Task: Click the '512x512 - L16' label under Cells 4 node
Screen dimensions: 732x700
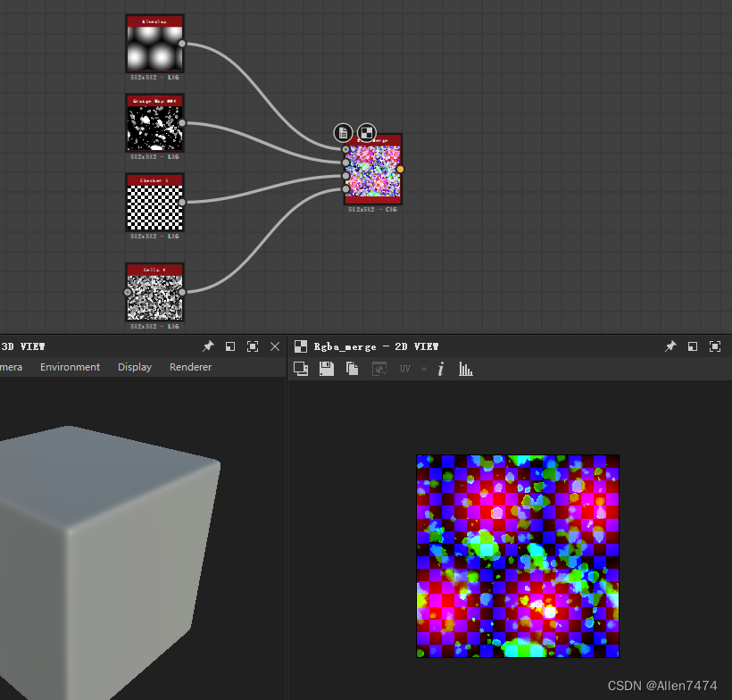Action: (x=154, y=327)
